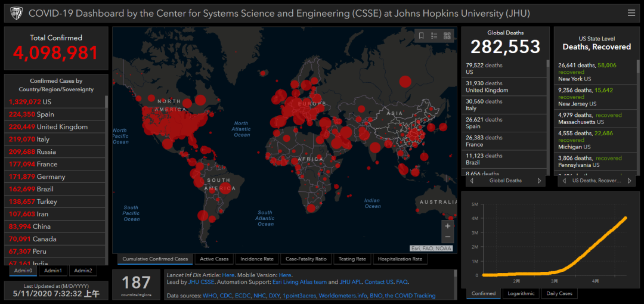Select the Daily Cases chart tab

pos(559,293)
